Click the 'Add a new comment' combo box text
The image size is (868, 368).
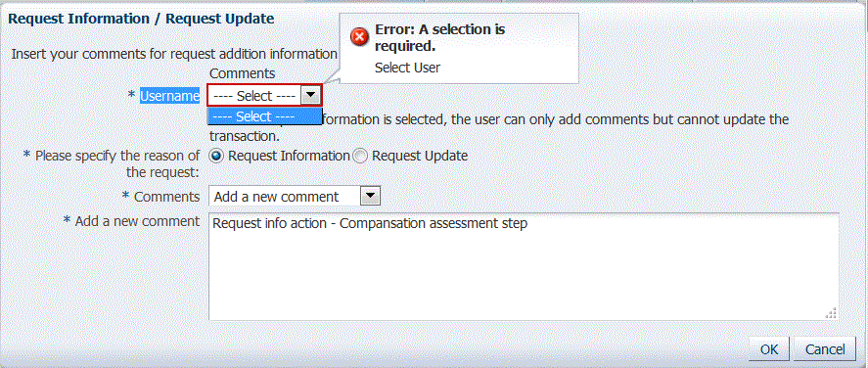pyautogui.click(x=276, y=197)
